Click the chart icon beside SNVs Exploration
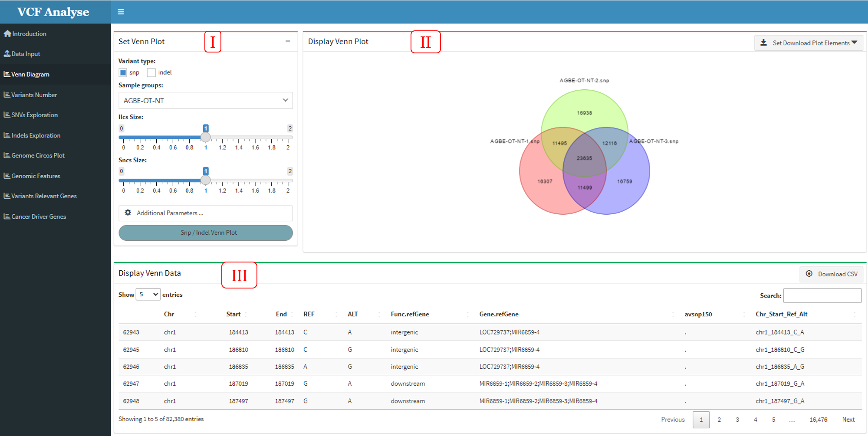Viewport: 868px width, 436px height. click(x=7, y=115)
